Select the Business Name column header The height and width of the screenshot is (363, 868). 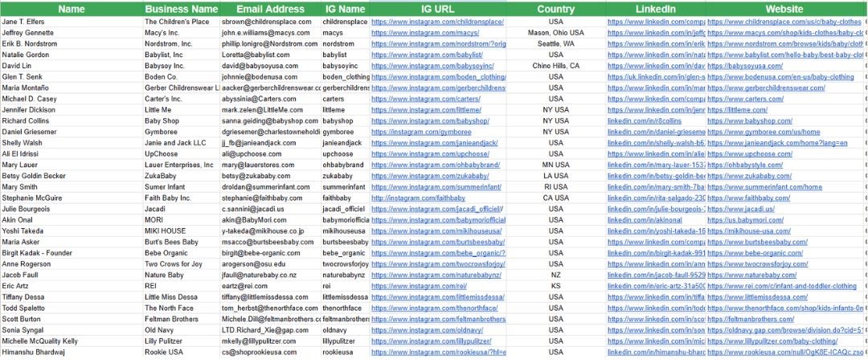click(182, 9)
